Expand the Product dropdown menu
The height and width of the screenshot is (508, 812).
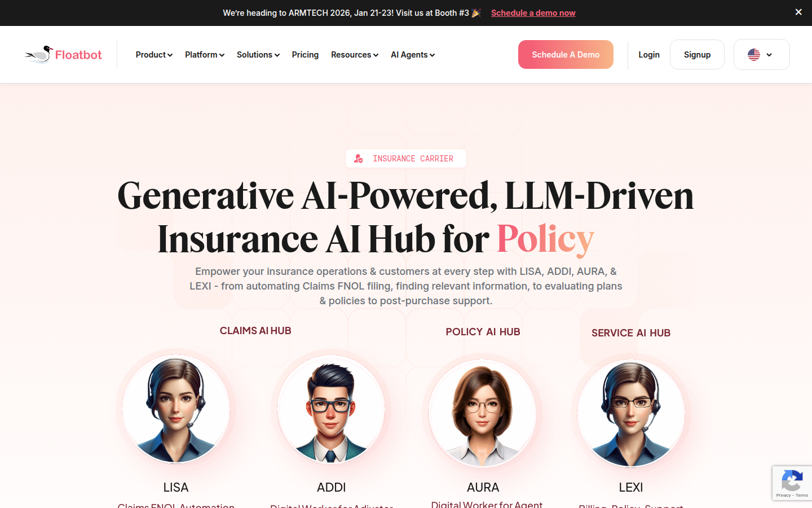[x=154, y=55]
